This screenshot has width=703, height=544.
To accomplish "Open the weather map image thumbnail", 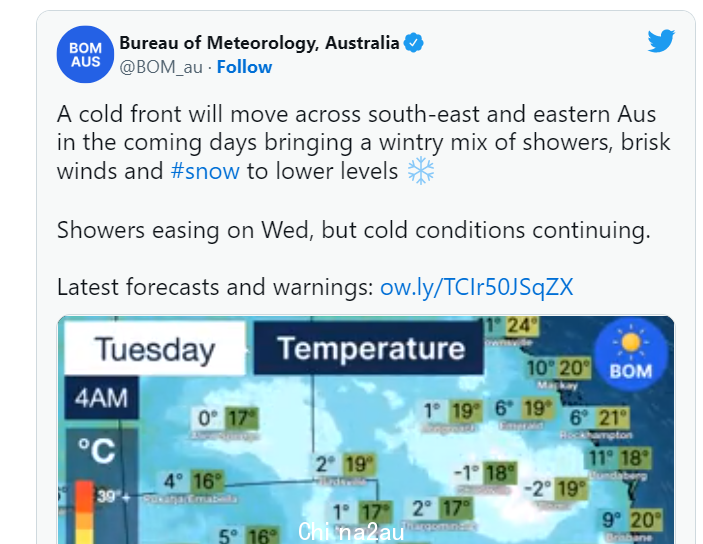I will 365,430.
